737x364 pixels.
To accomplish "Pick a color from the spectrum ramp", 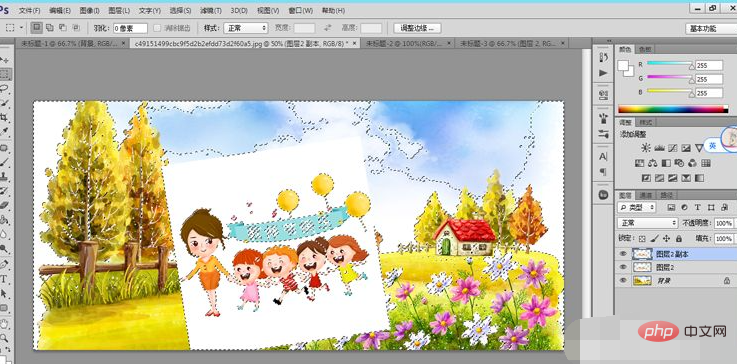I will pyautogui.click(x=673, y=109).
